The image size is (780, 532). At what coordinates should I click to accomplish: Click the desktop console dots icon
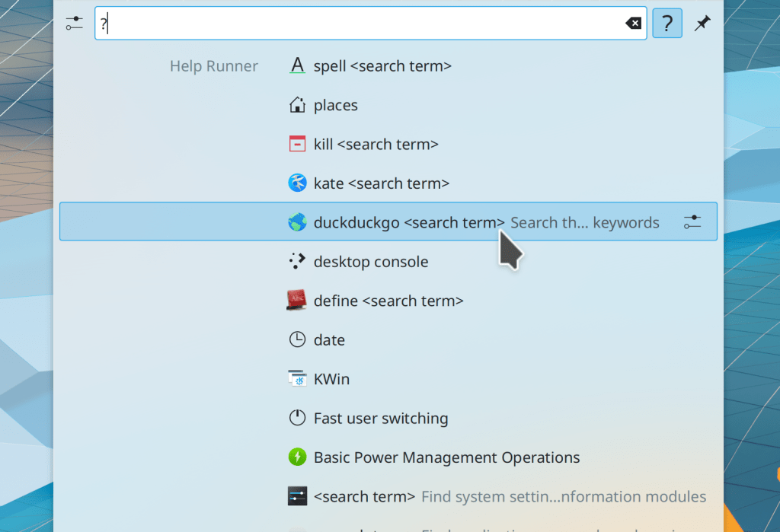tap(297, 262)
